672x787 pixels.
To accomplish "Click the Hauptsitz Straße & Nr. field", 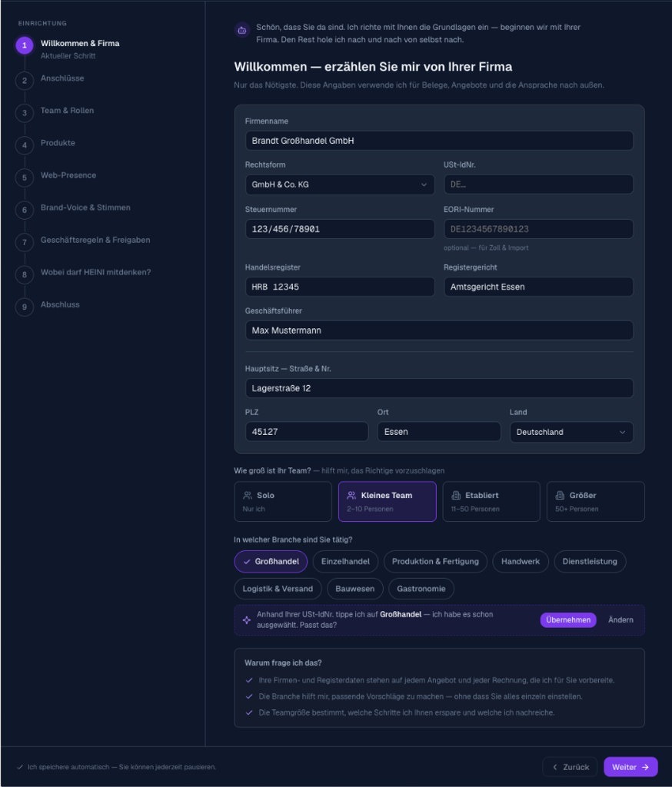I will 440,388.
